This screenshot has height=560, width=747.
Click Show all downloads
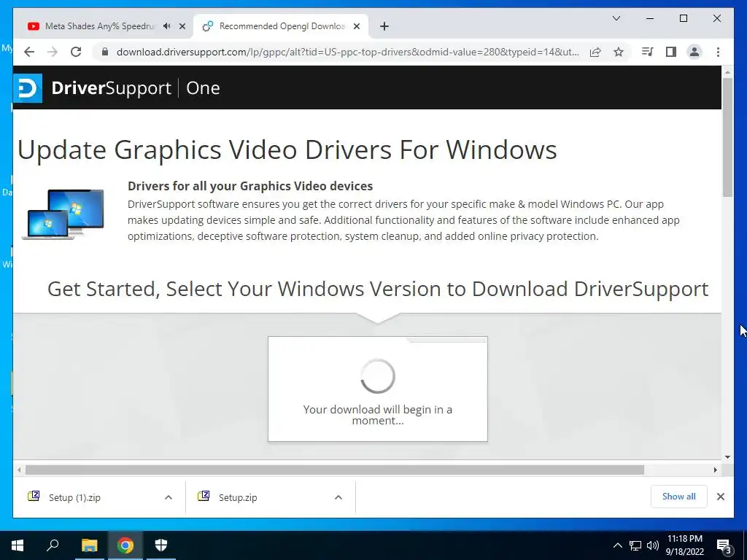(679, 497)
